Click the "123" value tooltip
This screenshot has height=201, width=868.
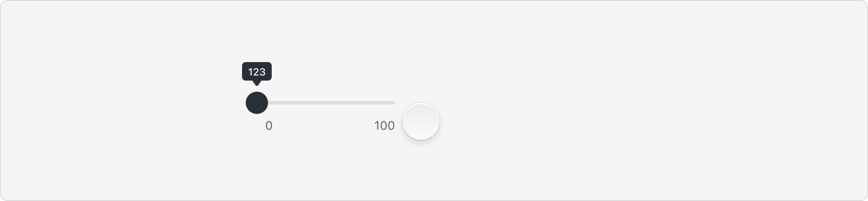pyautogui.click(x=256, y=72)
